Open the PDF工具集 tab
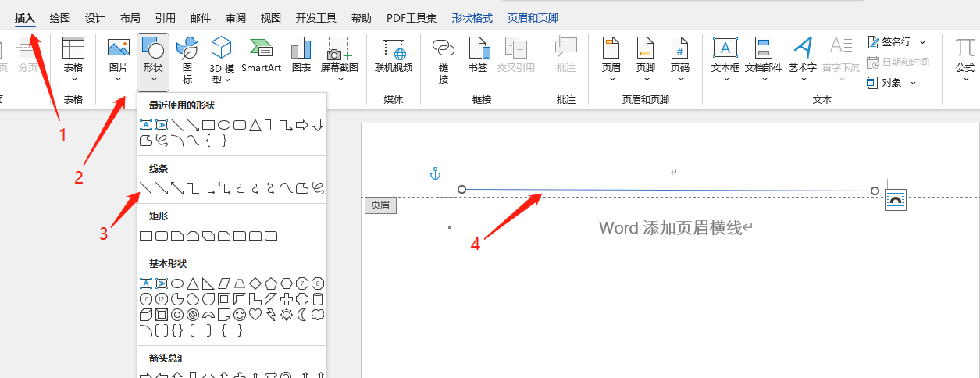This screenshot has width=980, height=378. click(x=412, y=18)
